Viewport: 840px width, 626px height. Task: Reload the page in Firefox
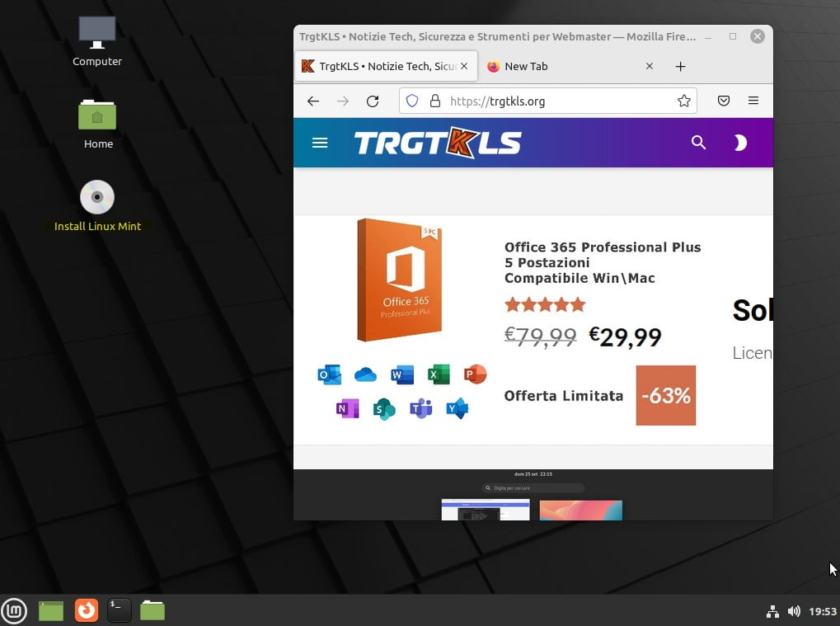coord(373,101)
